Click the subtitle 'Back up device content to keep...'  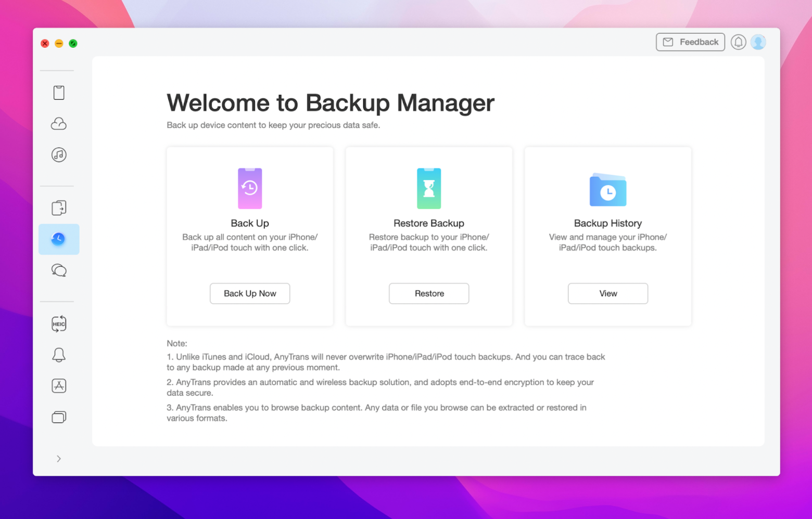(273, 125)
